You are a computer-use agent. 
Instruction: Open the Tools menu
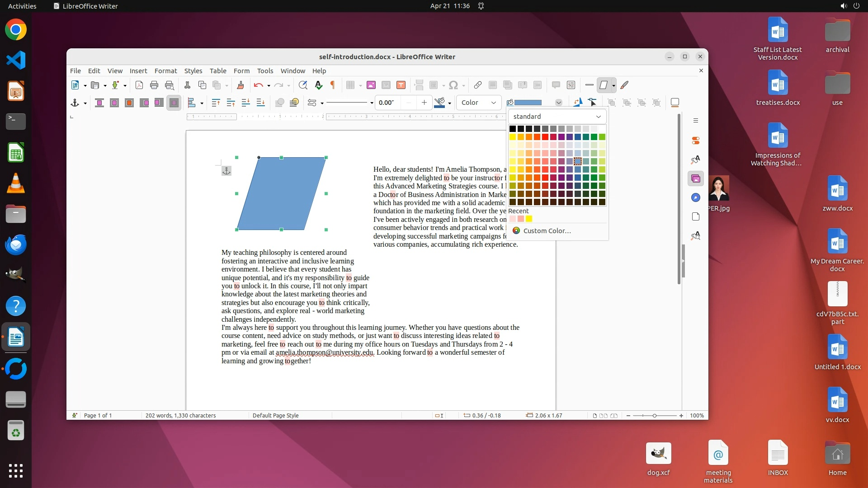[265, 71]
